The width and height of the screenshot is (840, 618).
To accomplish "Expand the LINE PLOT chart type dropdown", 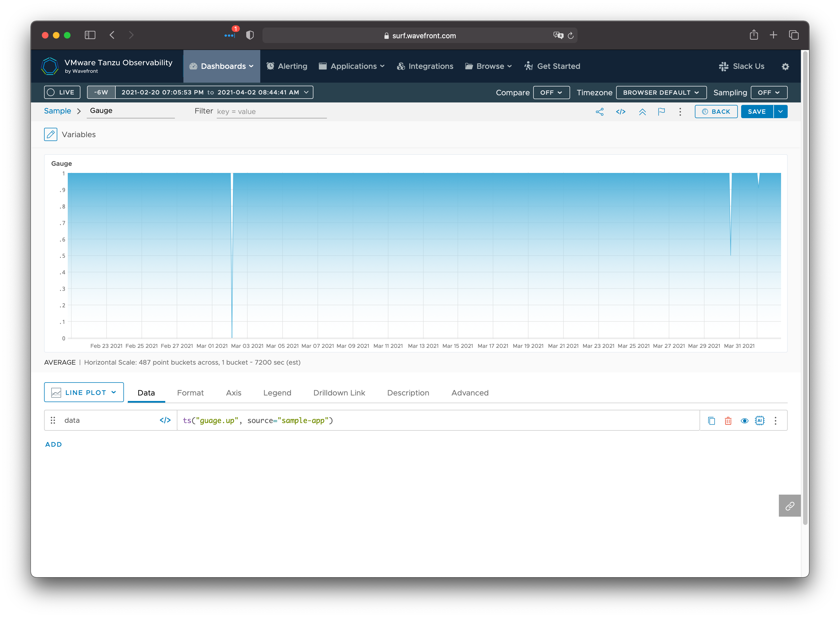I will (84, 392).
